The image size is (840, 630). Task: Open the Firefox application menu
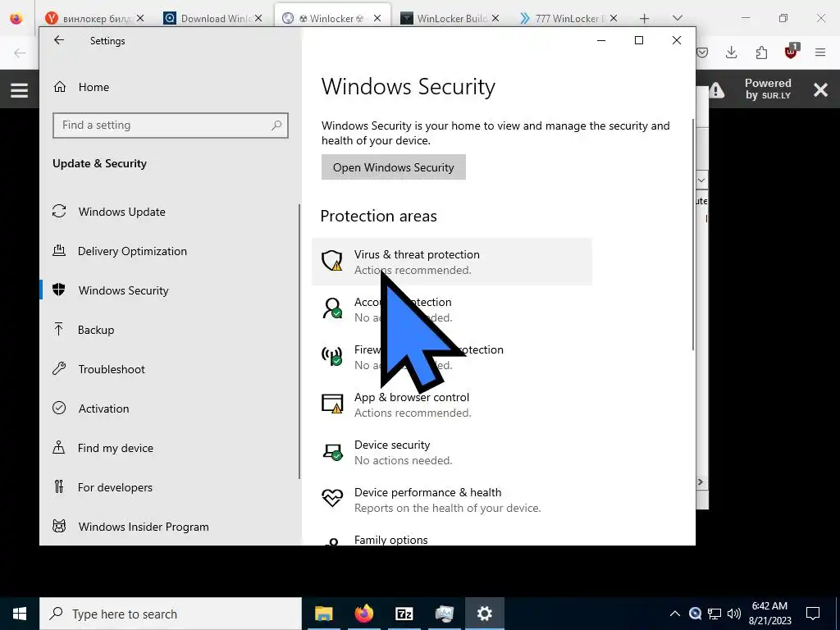[x=820, y=52]
